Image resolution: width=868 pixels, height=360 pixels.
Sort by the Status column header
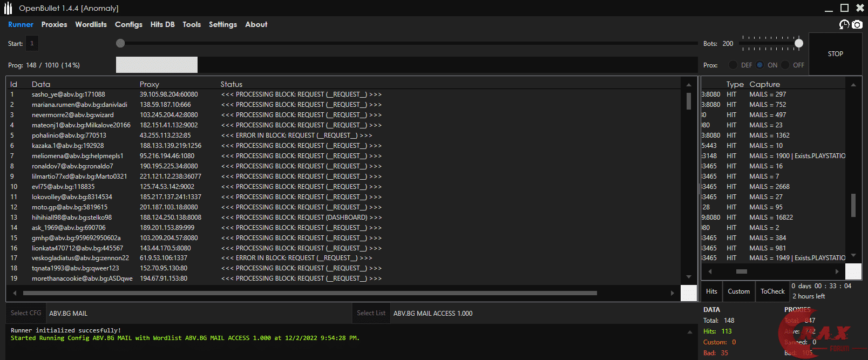point(232,84)
